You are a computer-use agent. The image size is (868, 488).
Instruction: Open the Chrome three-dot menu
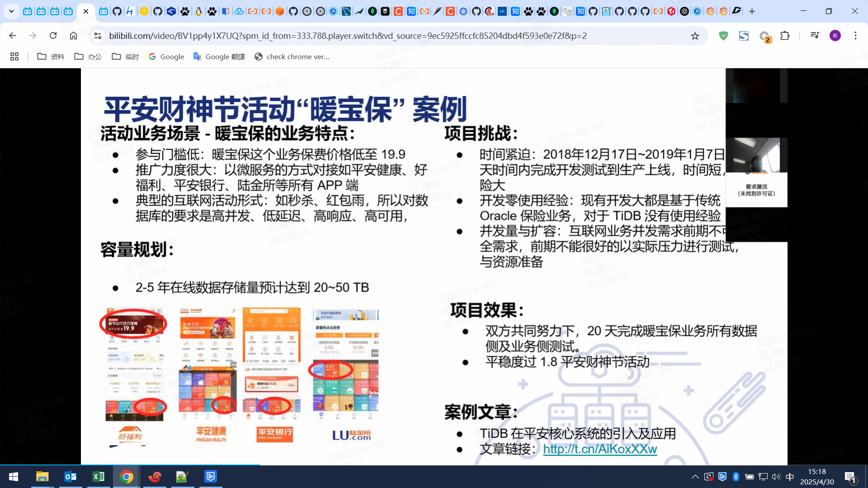(x=855, y=36)
